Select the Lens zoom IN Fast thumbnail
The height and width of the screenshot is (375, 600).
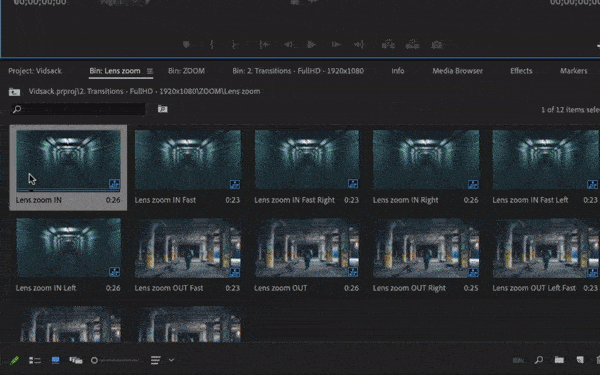click(188, 160)
